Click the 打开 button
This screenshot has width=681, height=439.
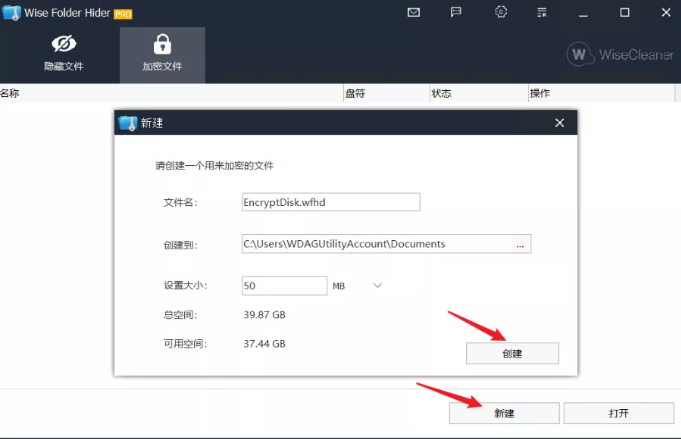pyautogui.click(x=617, y=413)
